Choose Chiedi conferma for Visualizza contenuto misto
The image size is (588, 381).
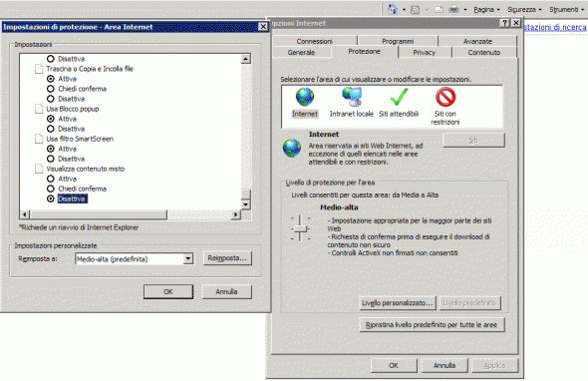click(x=51, y=189)
